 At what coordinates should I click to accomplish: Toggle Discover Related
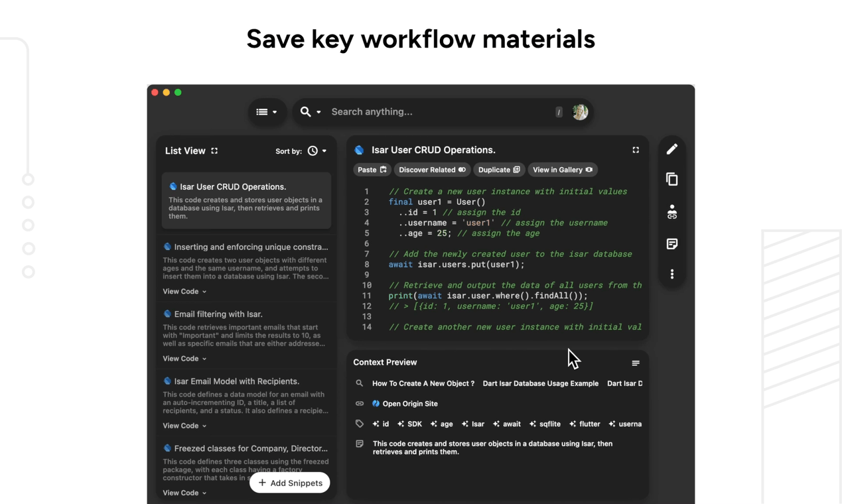[x=432, y=170]
